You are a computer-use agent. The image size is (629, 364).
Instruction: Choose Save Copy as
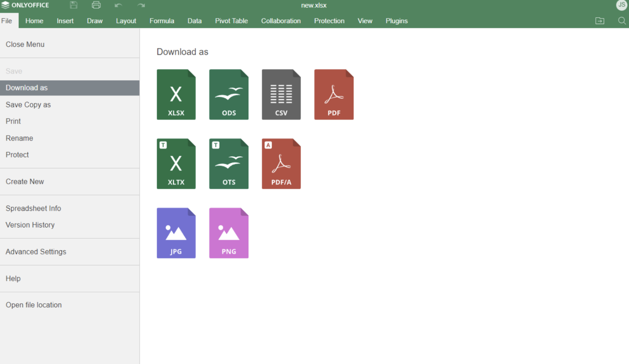pos(70,104)
